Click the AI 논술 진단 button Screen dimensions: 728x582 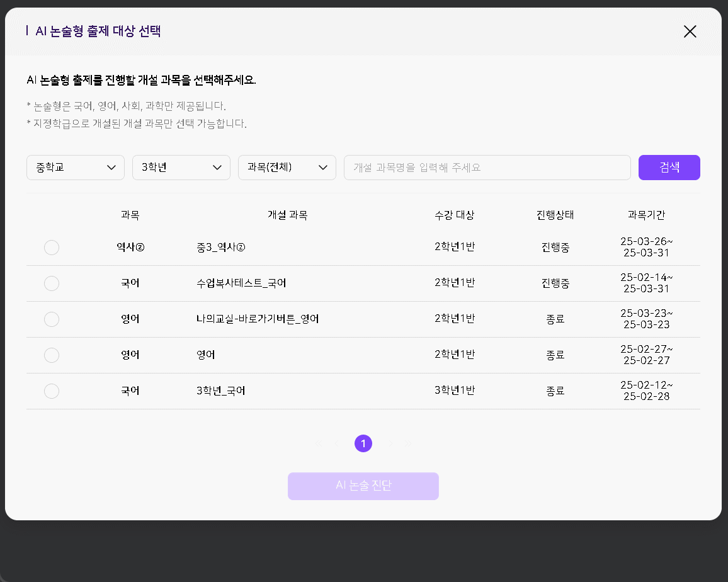pos(363,486)
